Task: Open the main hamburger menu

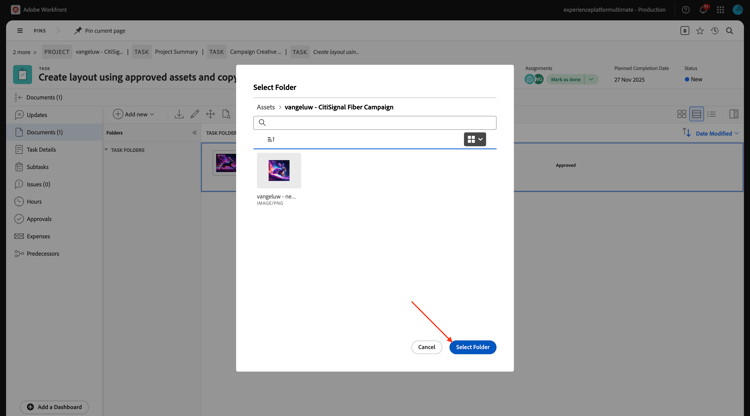Action: (20, 31)
